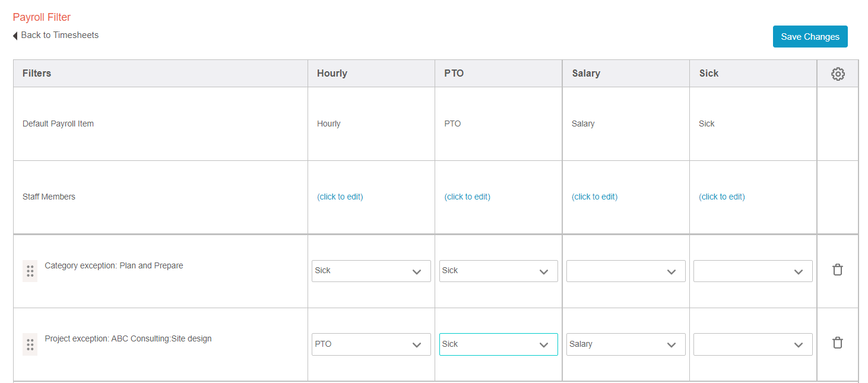Open Hourly dropdown showing PTO in Project exception row
868x383 pixels.
click(371, 344)
